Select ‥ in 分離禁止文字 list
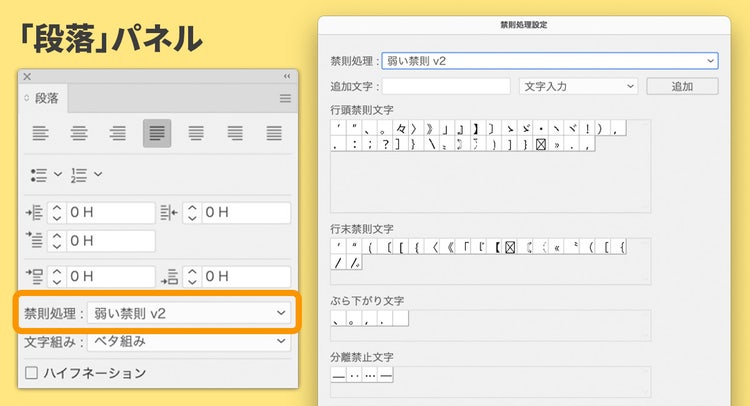Screen dimensions: 750x406 [354, 375]
